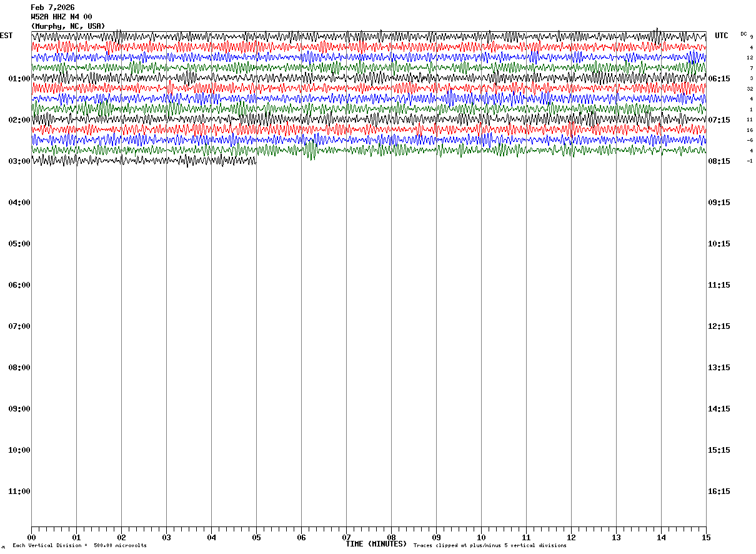This screenshot has height=554, width=756.
Task: Select the 10:00 EST hour label
Action: [19, 450]
